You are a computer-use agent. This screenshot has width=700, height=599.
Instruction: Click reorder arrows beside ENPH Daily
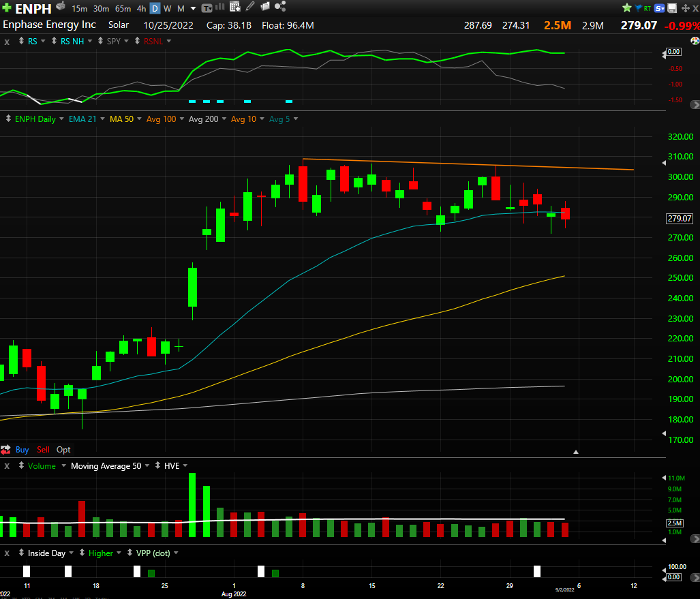click(8, 119)
